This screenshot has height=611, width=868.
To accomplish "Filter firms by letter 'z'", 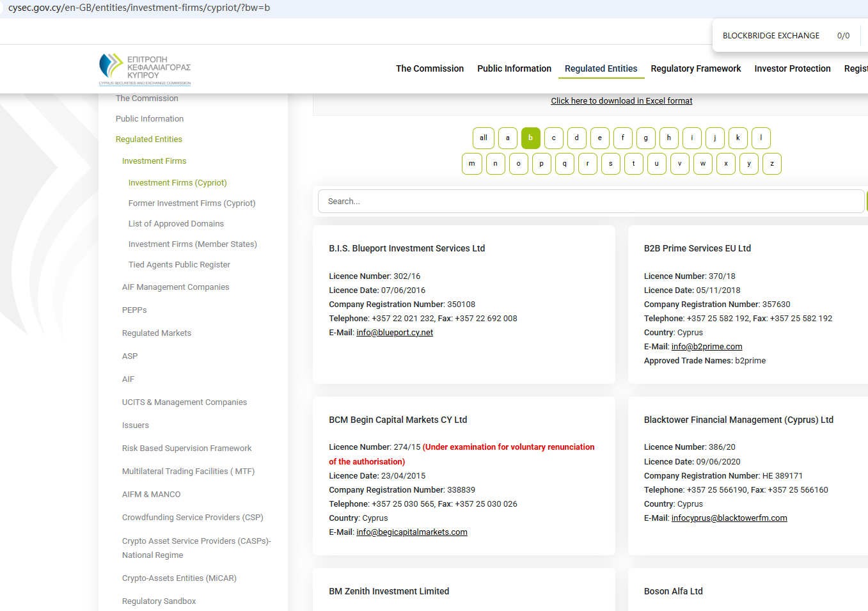I will coord(771,164).
